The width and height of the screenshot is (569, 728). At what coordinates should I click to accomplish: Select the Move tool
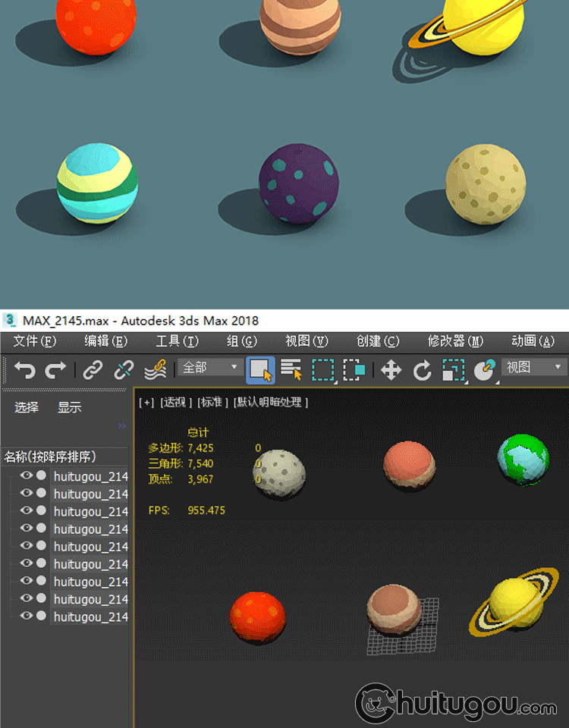[x=391, y=370]
